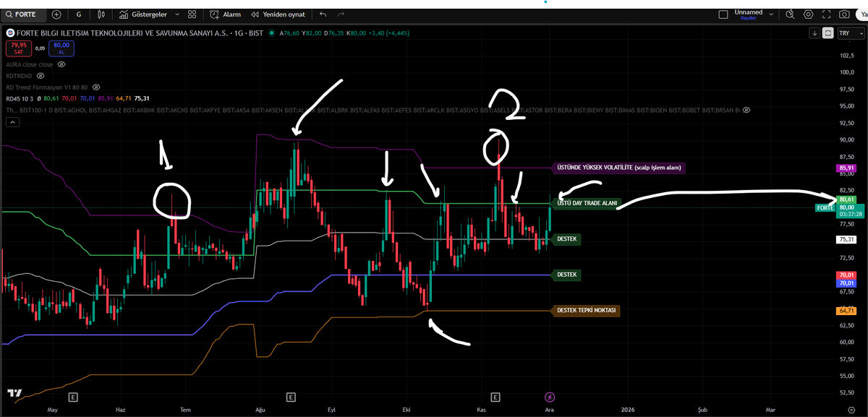Undo the last chart action
The image size is (868, 417).
pos(323,14)
